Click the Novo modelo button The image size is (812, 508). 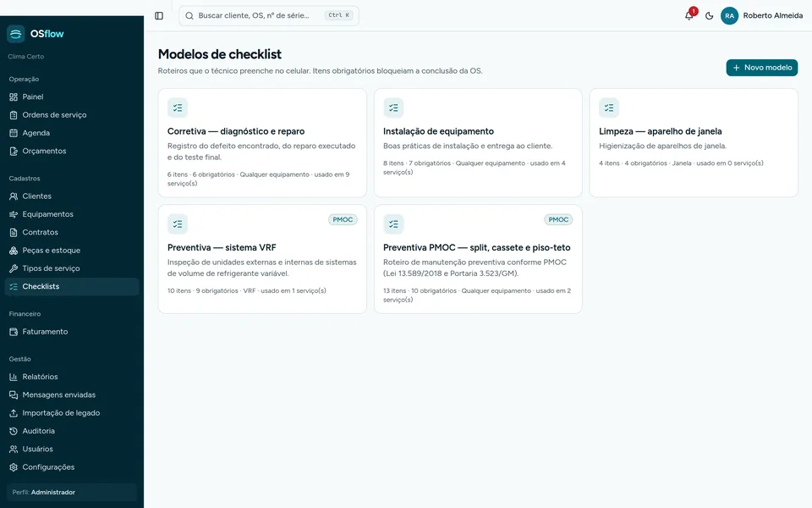(x=762, y=68)
